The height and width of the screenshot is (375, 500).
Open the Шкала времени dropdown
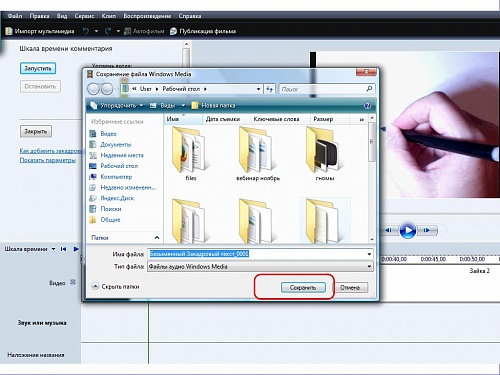[53, 249]
